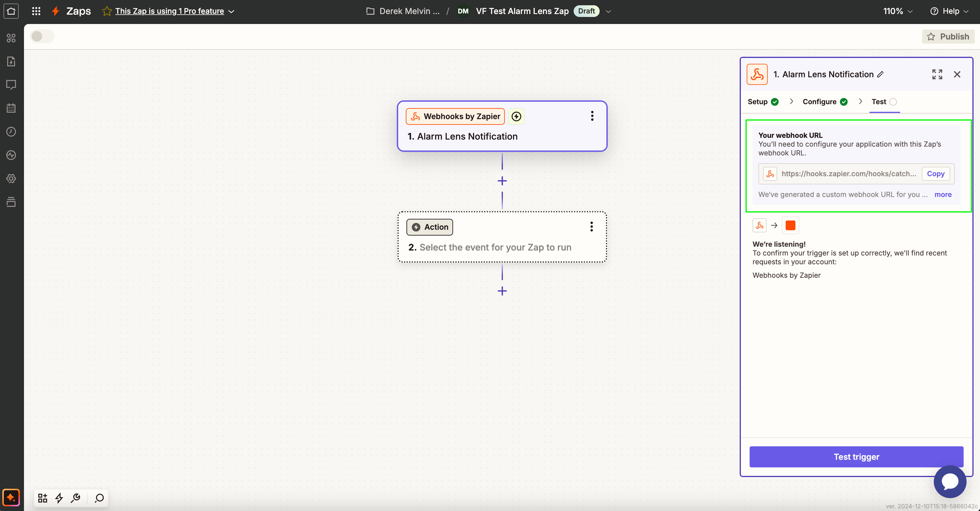Rename step using the pencil edit icon
The height and width of the screenshot is (511, 980).
[880, 75]
